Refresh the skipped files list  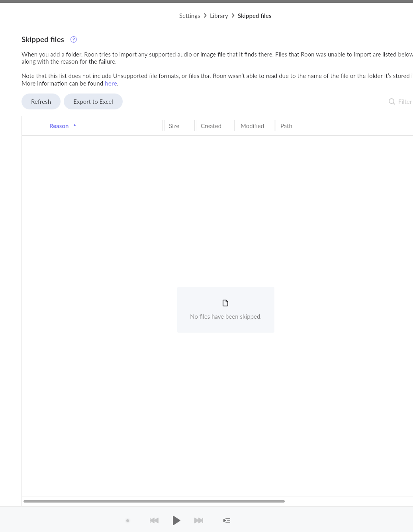(x=41, y=101)
